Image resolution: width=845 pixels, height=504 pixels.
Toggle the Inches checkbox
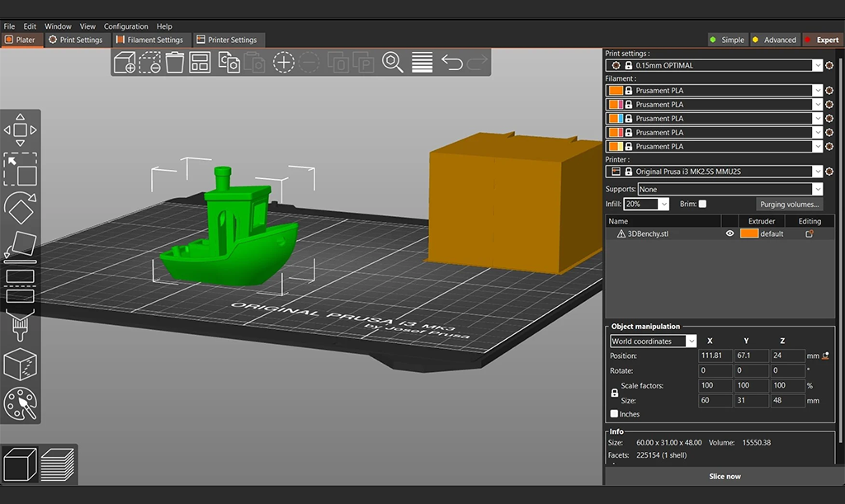coord(614,414)
